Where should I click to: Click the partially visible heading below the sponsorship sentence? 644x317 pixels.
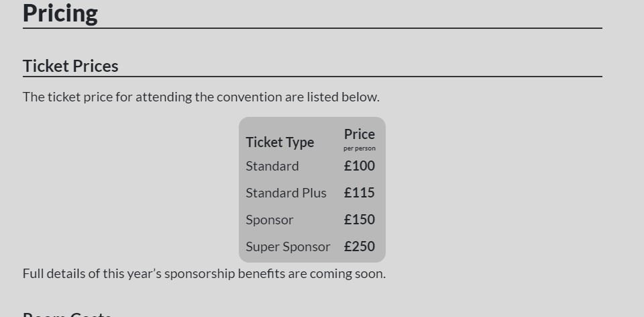pyautogui.click(x=67, y=314)
